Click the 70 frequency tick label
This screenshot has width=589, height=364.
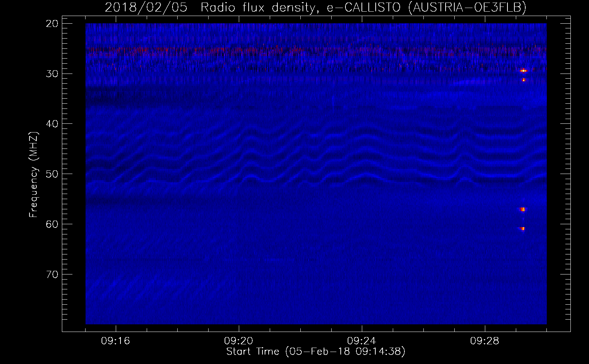[x=52, y=274]
